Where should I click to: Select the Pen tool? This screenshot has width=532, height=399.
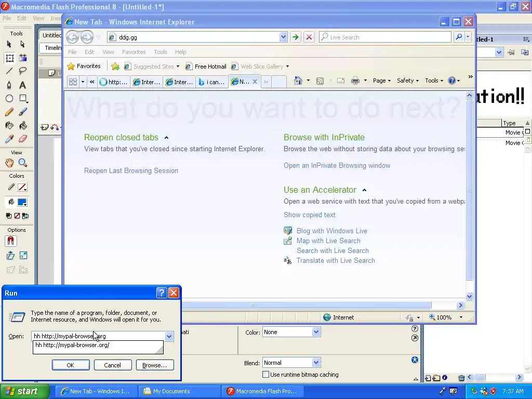[x=9, y=85]
